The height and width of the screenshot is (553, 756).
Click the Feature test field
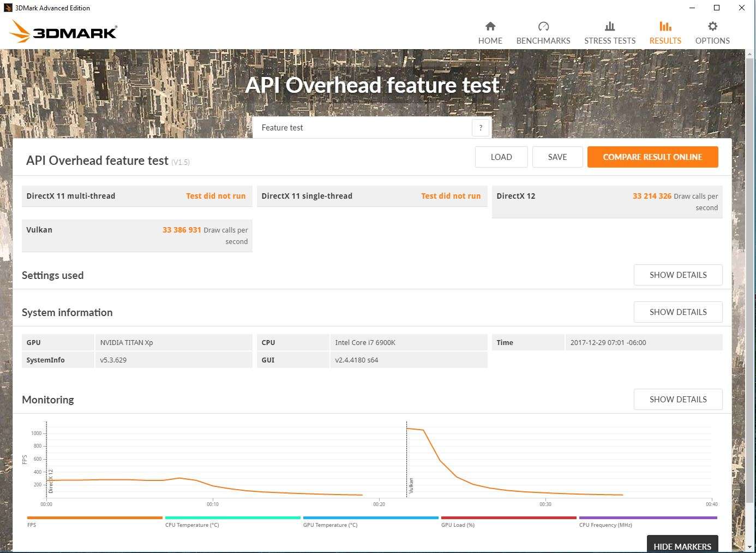tap(372, 128)
